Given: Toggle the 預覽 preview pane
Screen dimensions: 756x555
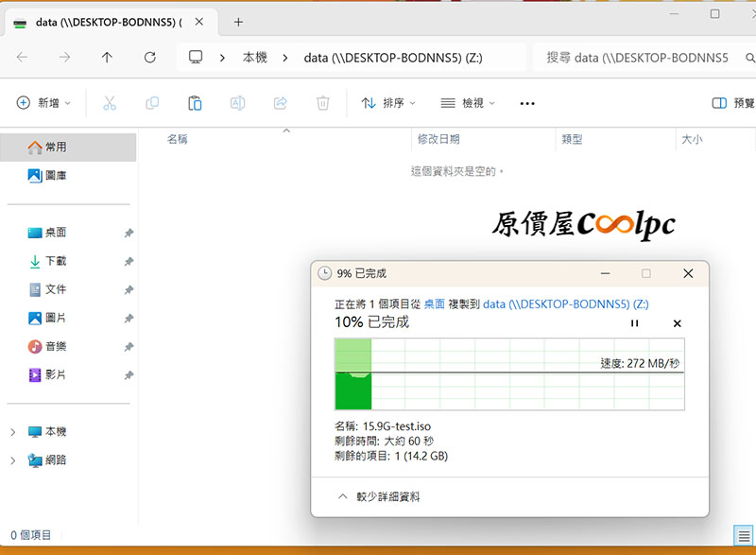Looking at the screenshot, I should point(733,103).
